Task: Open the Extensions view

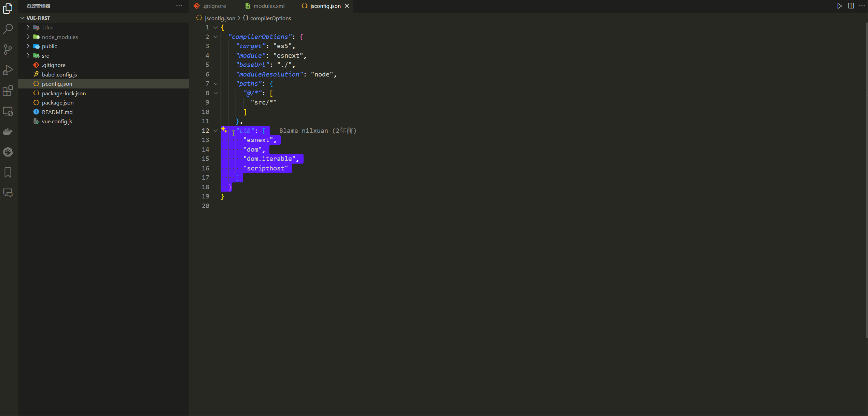Action: pos(8,91)
